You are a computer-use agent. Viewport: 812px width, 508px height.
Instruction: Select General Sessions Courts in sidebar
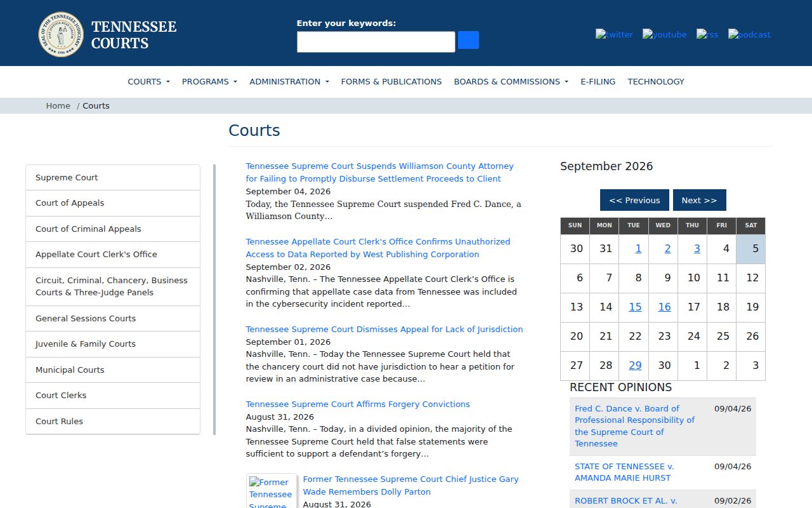click(113, 319)
